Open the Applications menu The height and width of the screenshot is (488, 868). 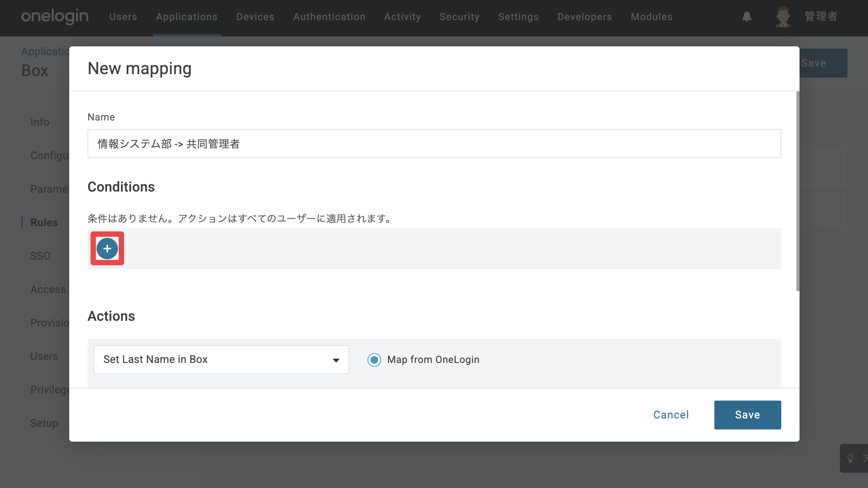click(187, 17)
